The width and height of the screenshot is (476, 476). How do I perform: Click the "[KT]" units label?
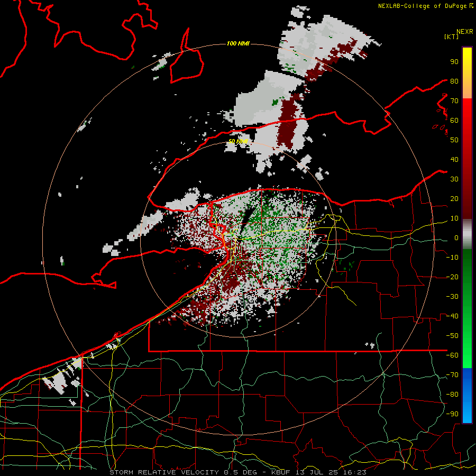[x=452, y=36]
